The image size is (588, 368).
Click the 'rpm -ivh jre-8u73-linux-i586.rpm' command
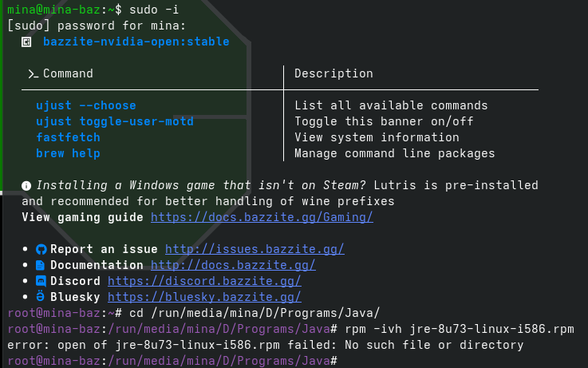point(460,329)
